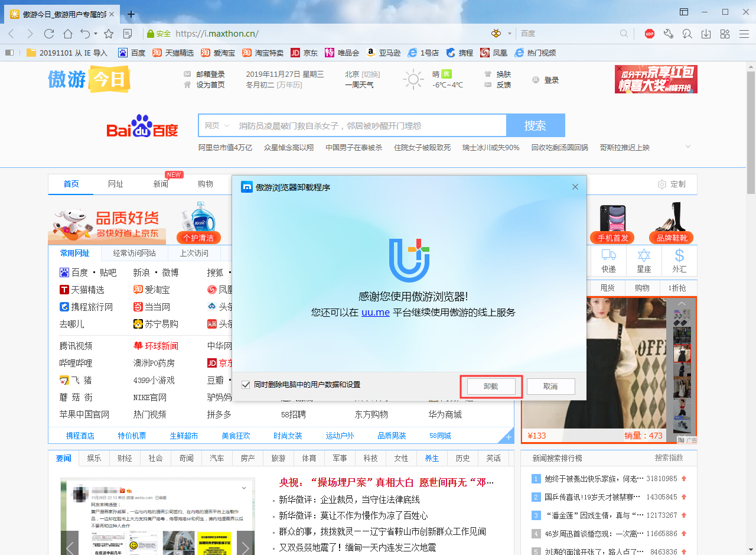
Task: Click the home icon in the toolbar
Action: pyautogui.click(x=68, y=34)
